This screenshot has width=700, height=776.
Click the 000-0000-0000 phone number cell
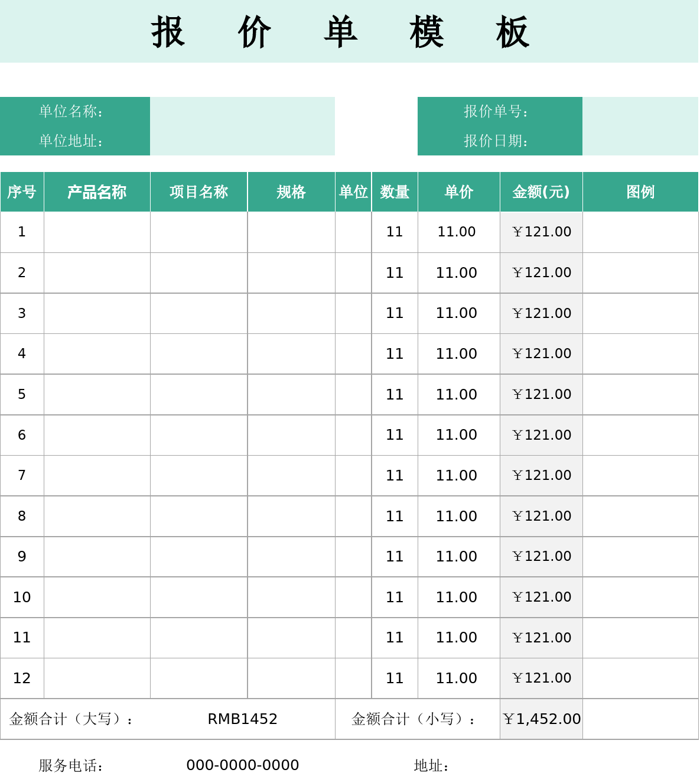click(x=242, y=765)
